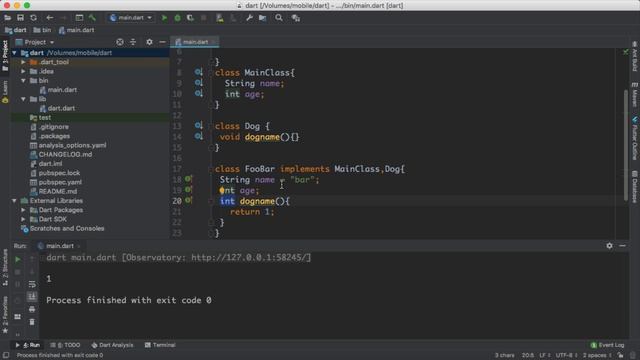This screenshot has height=360, width=640.
Task: Click the Synchronize refresh toolbar icon
Action: tap(33, 18)
